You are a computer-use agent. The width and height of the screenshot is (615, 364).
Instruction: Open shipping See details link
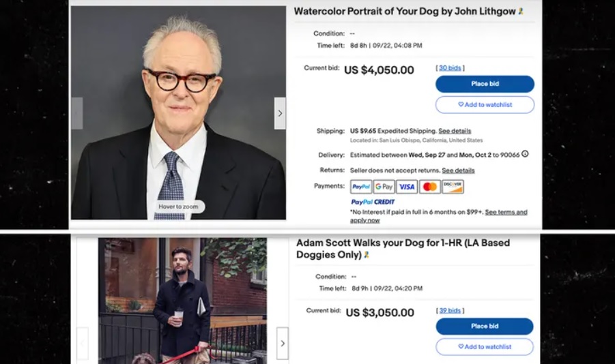455,131
